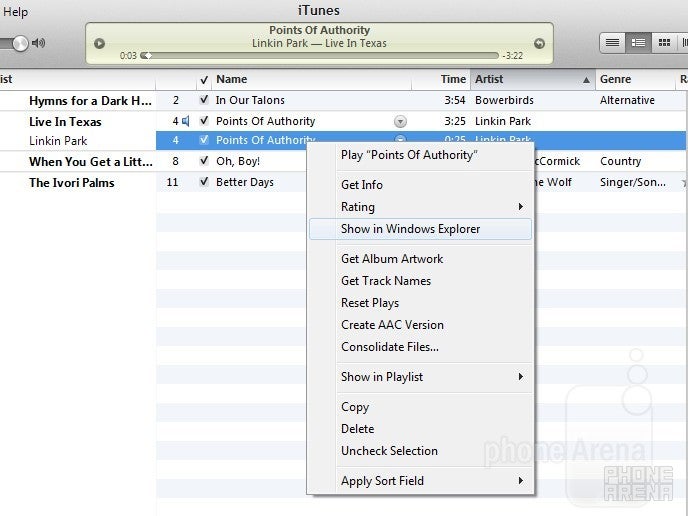
Task: Click the Singer/Son... genre cell
Action: tap(633, 182)
